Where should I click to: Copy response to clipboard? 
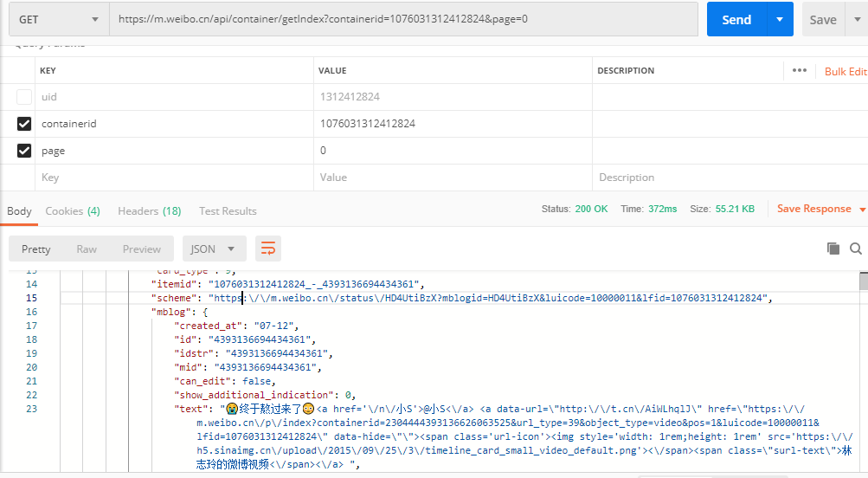833,249
